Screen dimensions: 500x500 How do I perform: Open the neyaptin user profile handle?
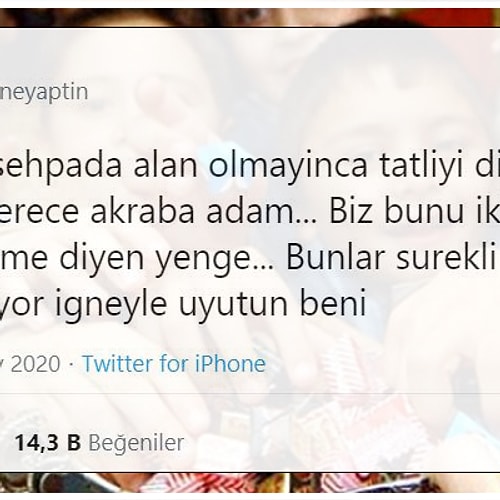coord(44,93)
